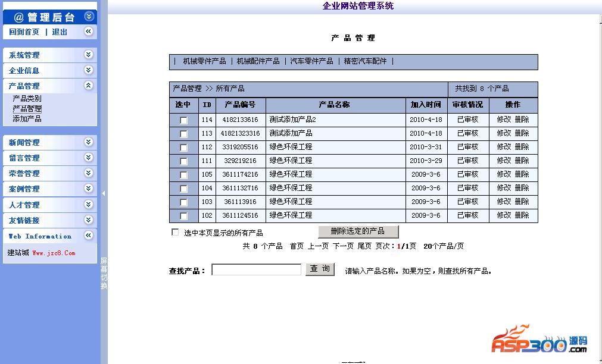Image resolution: width=602 pixels, height=364 pixels.
Task: Check the box for product ID 103
Action: pyautogui.click(x=183, y=202)
